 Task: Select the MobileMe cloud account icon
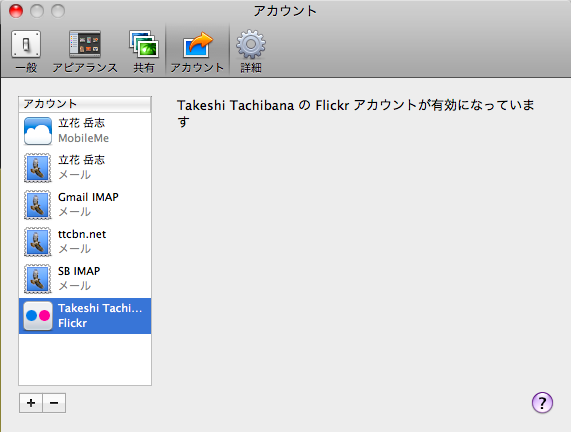tap(38, 131)
